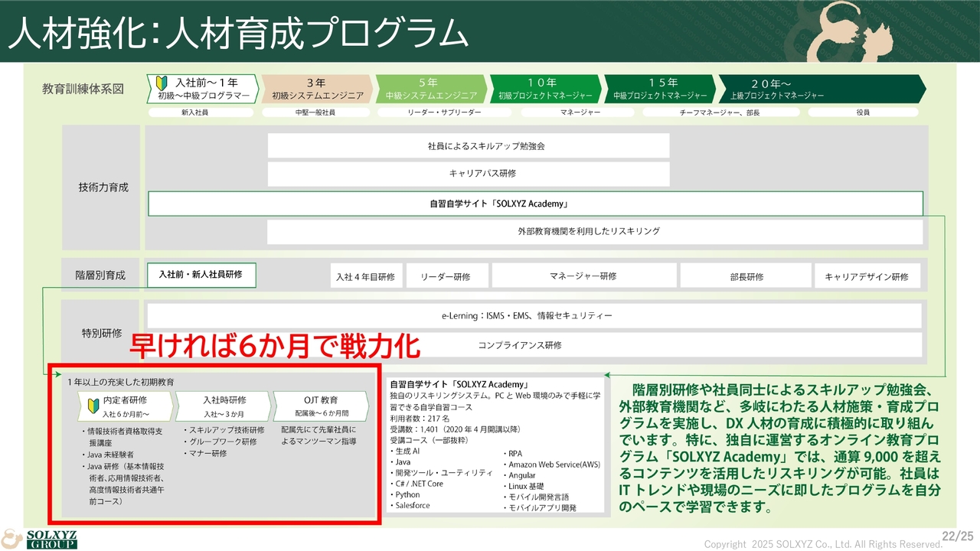Image resolution: width=980 pixels, height=551 pixels.
Task: Select the 入社４年目研修 box
Action: [365, 276]
